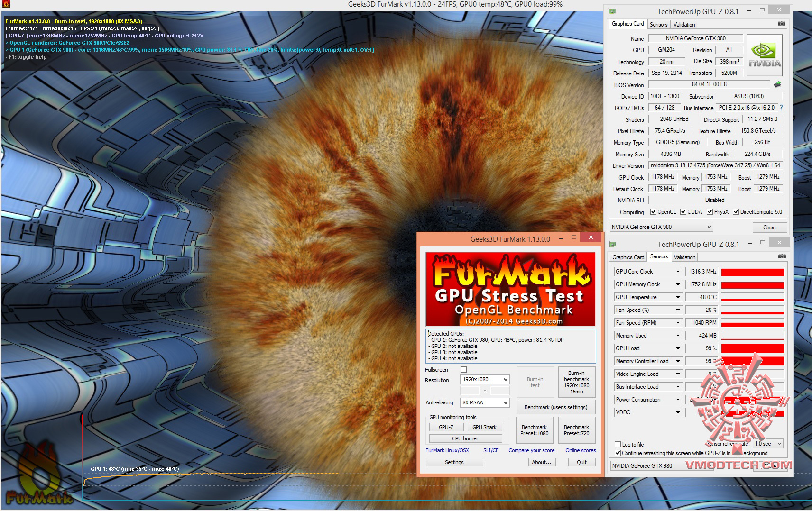The width and height of the screenshot is (812, 511).
Task: Open the Power Consumption sensor dropdown
Action: tap(678, 400)
